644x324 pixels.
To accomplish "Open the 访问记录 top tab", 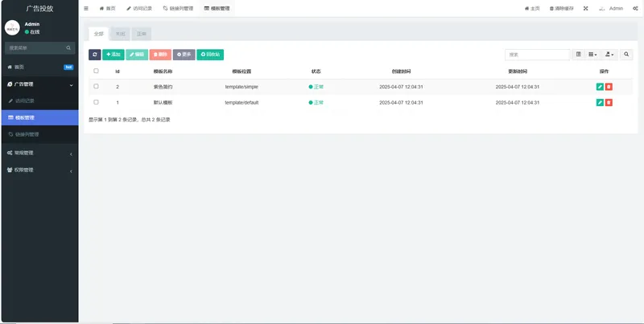I will click(138, 8).
